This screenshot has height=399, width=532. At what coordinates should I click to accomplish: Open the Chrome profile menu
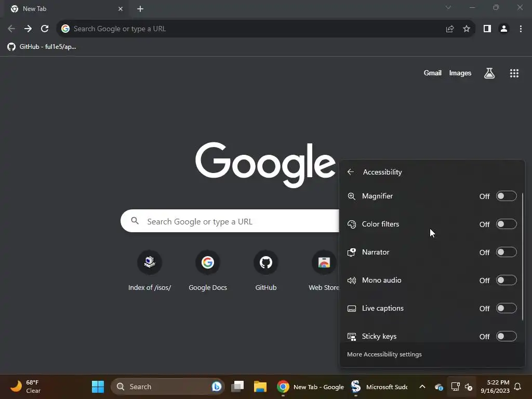(504, 29)
